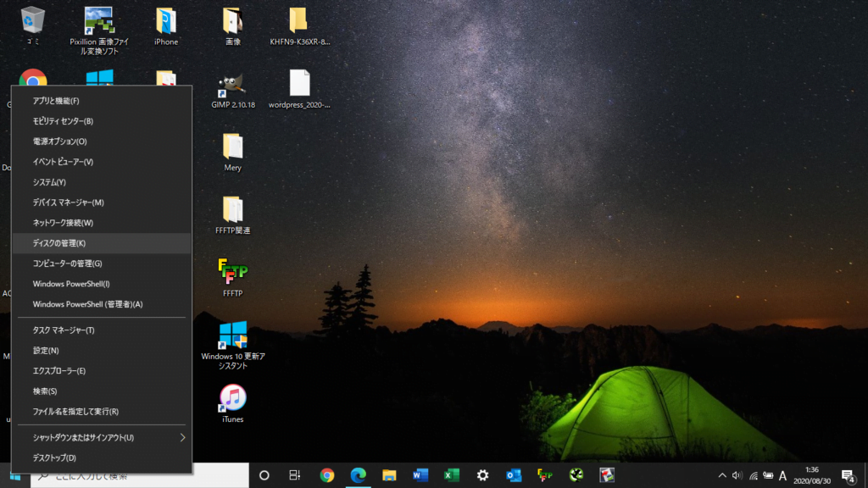868x488 pixels.
Task: Open the GIMP 2.10.18 desktop icon
Action: pos(232,90)
